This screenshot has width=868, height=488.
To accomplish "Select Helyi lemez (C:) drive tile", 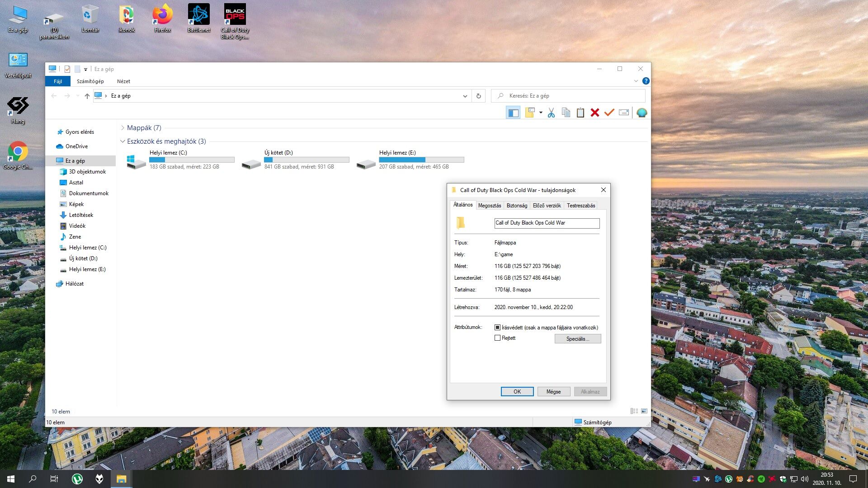I will (181, 160).
